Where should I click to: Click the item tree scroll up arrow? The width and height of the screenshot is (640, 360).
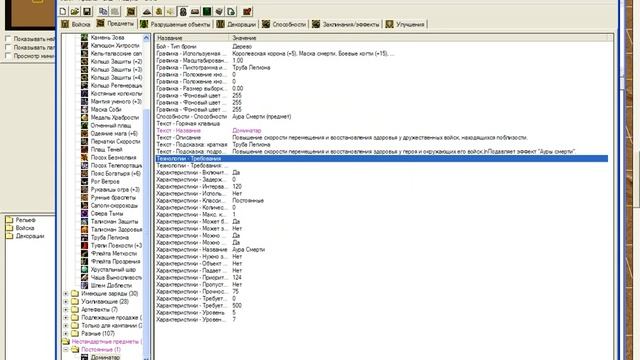click(x=146, y=38)
